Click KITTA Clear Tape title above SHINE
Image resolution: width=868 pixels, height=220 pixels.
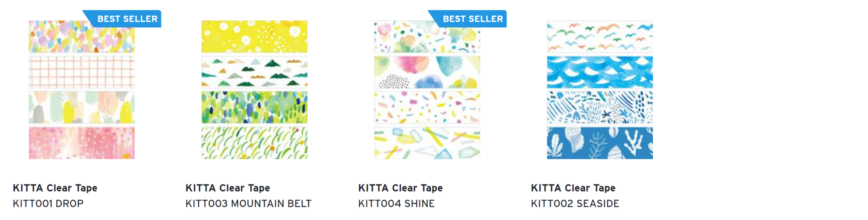click(x=401, y=188)
